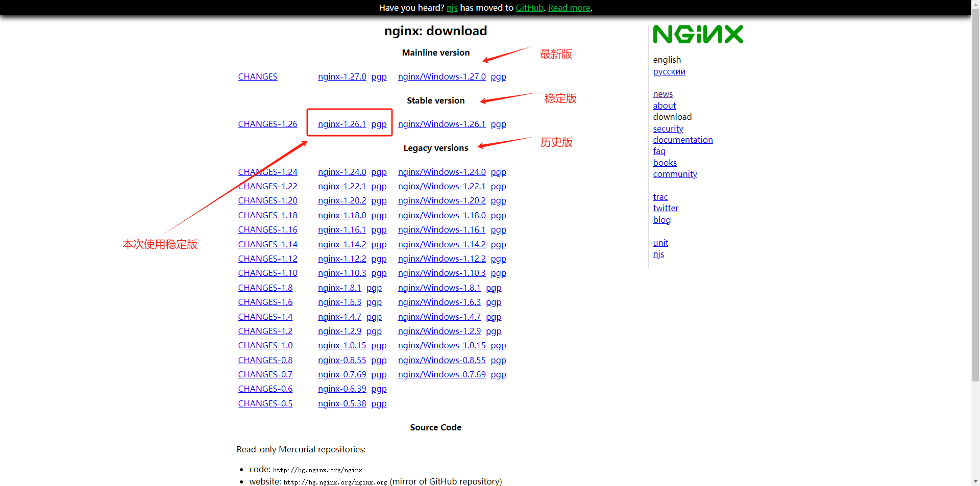
Task: Click website URL http://hg.nginx.org/nginx.org
Action: click(335, 482)
